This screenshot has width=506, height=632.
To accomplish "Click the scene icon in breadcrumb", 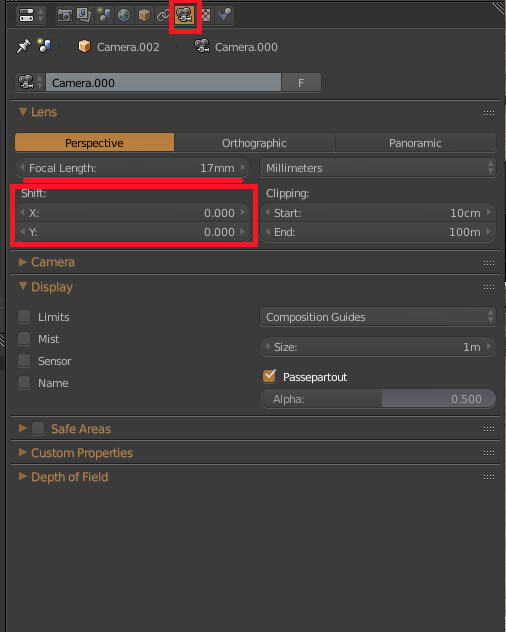I will click(x=44, y=46).
